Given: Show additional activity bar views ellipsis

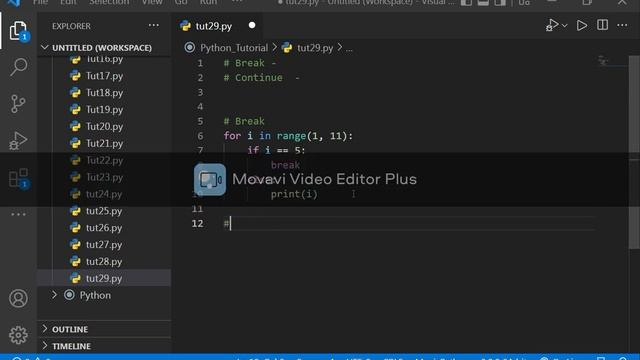Looking at the screenshot, I should click(18, 214).
